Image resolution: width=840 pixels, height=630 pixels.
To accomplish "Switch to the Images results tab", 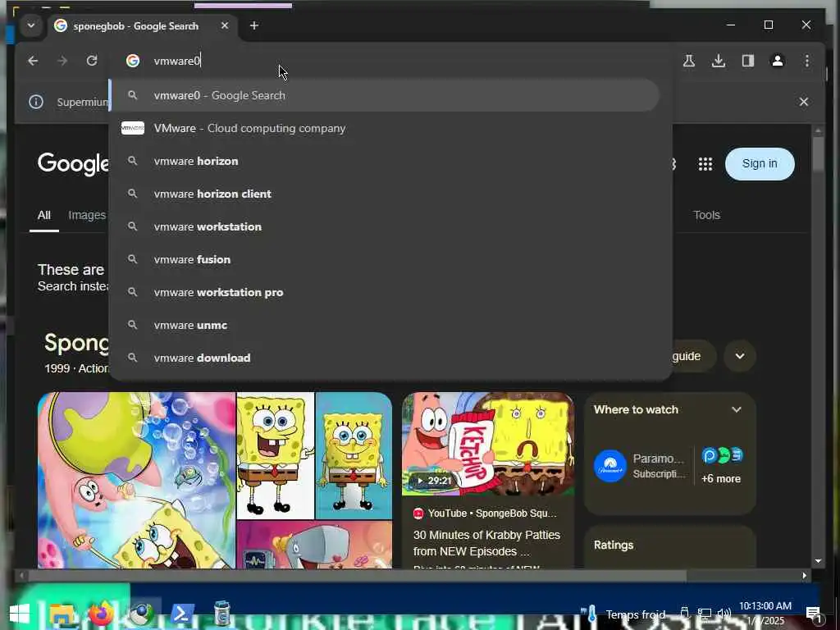I will click(87, 216).
